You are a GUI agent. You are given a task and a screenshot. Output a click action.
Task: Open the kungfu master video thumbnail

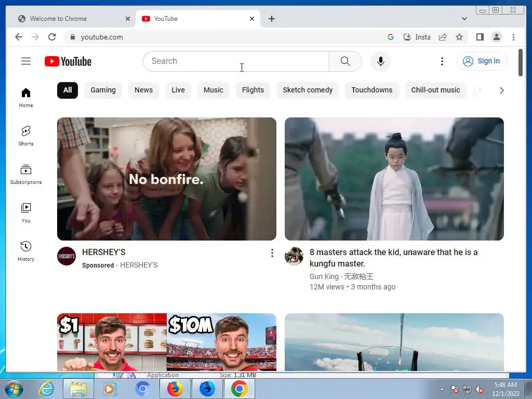[394, 179]
